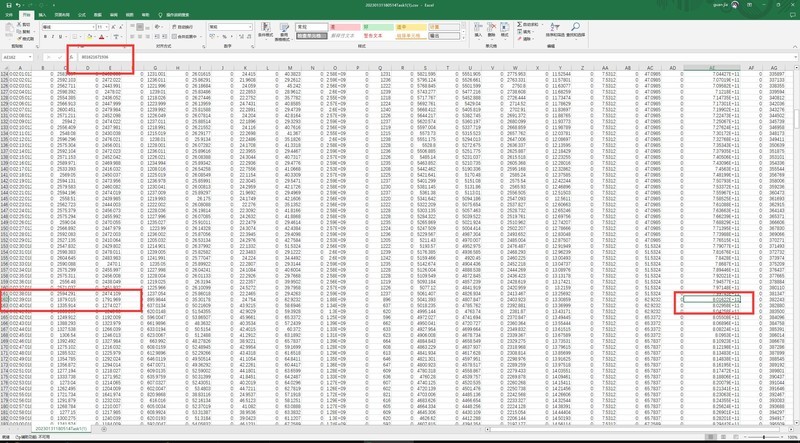This screenshot has width=800, height=443.
Task: Toggle Italic formatting
Action: click(x=54, y=37)
